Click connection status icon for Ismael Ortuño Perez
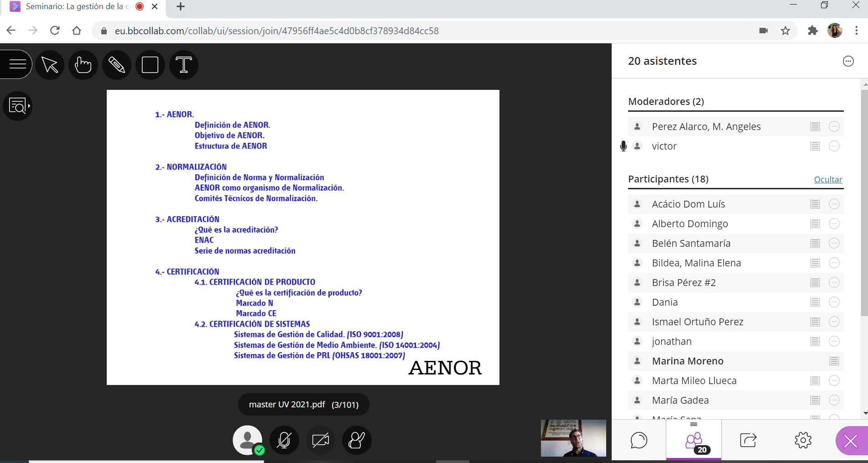The image size is (868, 463). (x=815, y=322)
